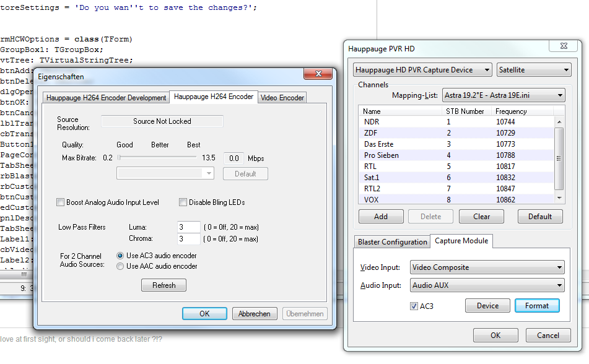Open the quality preset dropdown under bitrate
Screen dimensions: 589x364
tap(165, 173)
